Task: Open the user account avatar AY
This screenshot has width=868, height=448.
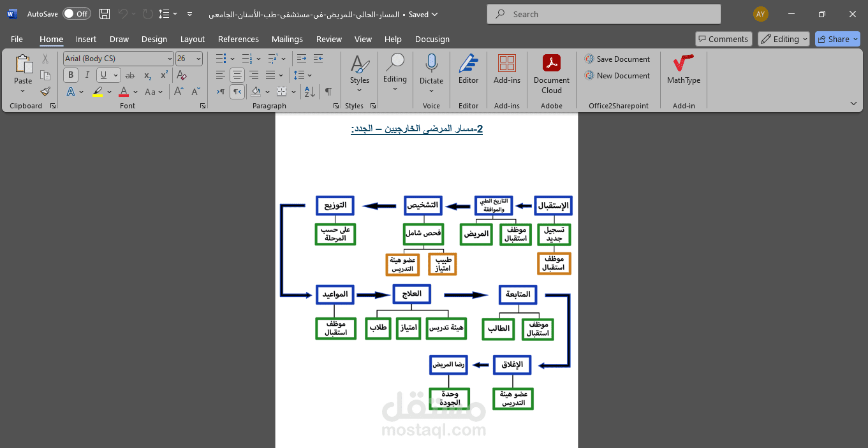Action: [760, 14]
